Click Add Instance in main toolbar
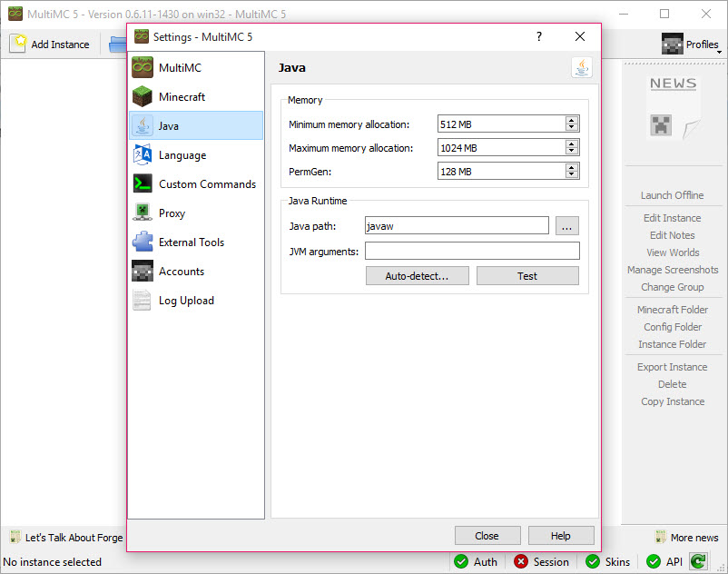 click(x=50, y=45)
